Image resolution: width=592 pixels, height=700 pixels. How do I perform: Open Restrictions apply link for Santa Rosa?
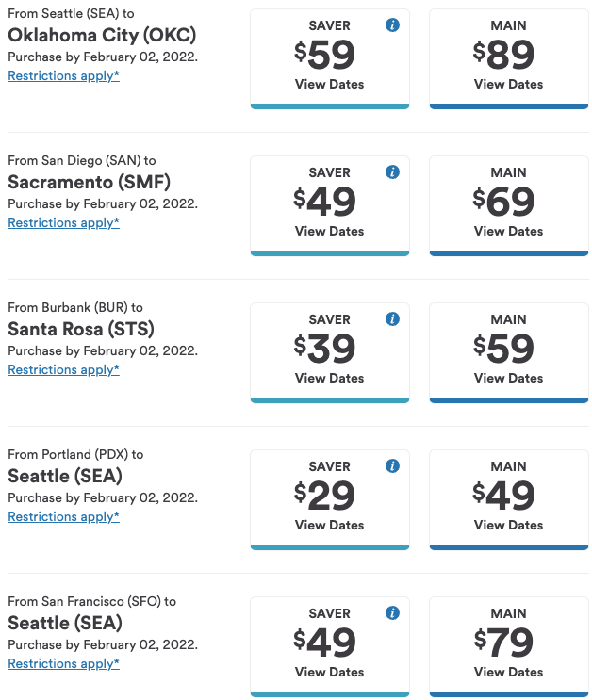point(63,369)
